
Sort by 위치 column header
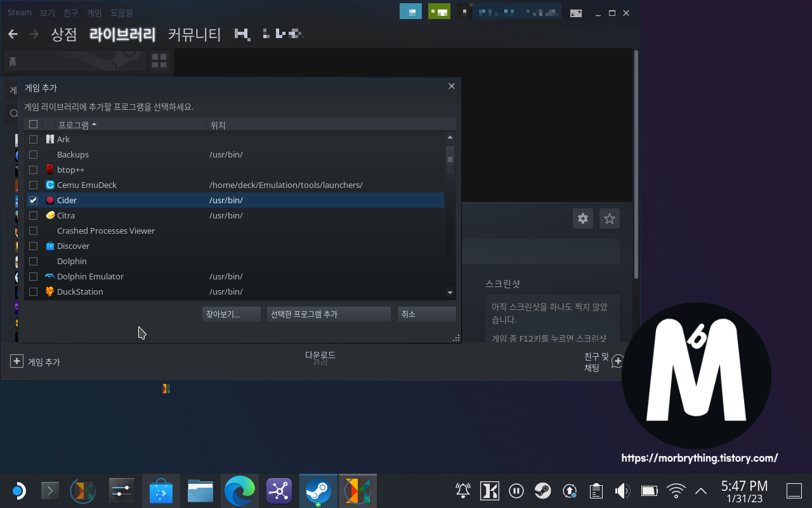coord(218,125)
